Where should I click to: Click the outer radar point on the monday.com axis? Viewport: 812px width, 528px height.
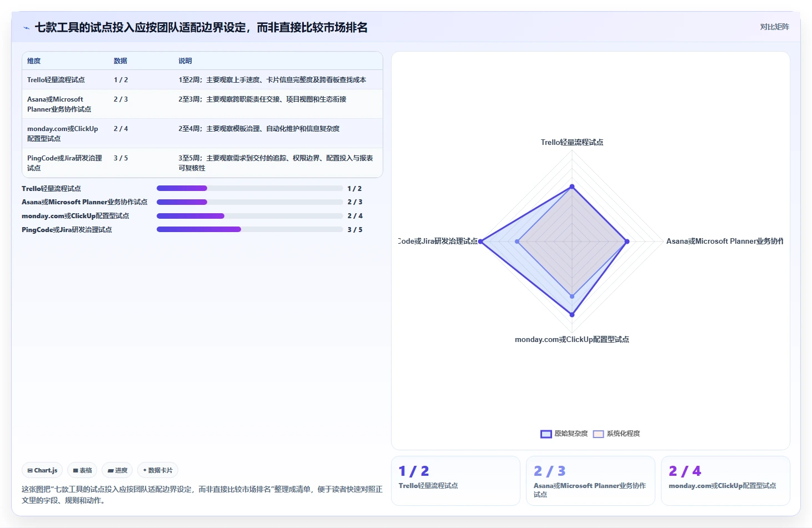coord(572,315)
